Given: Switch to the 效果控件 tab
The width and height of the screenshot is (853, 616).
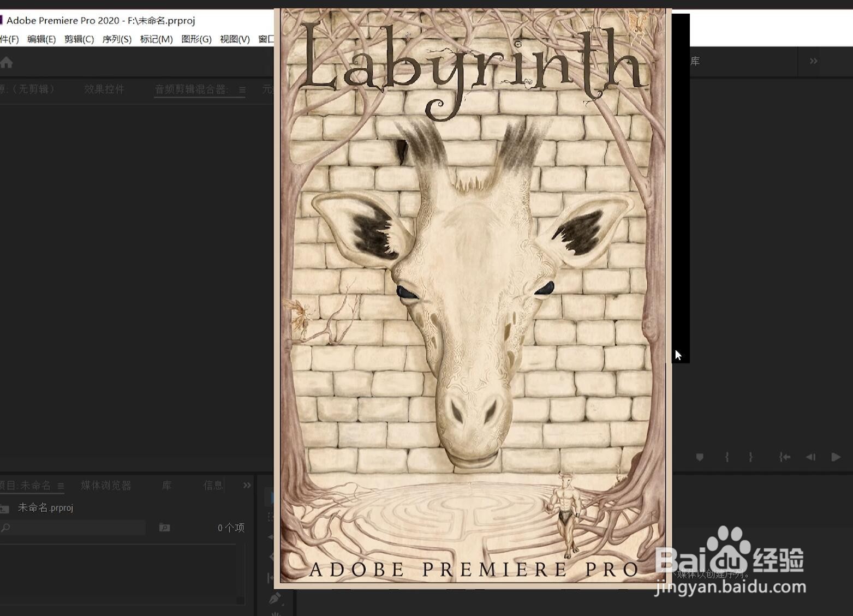Looking at the screenshot, I should 104,89.
